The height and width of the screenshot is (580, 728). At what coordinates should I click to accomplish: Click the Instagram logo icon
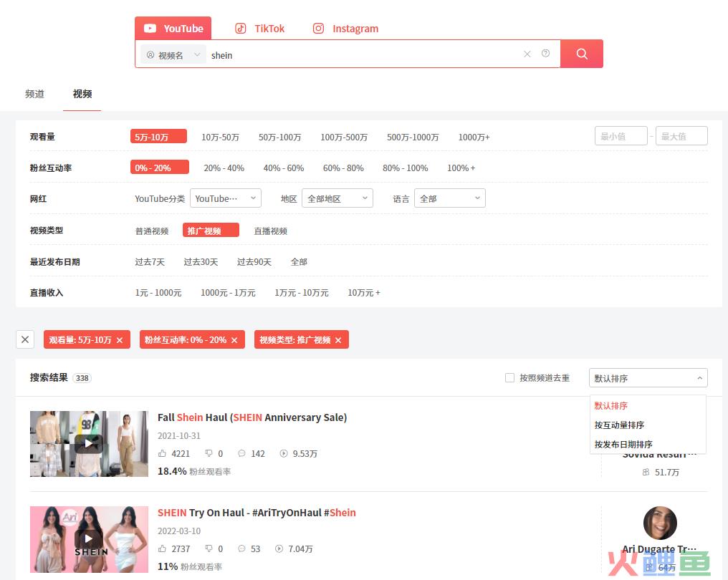pyautogui.click(x=318, y=29)
